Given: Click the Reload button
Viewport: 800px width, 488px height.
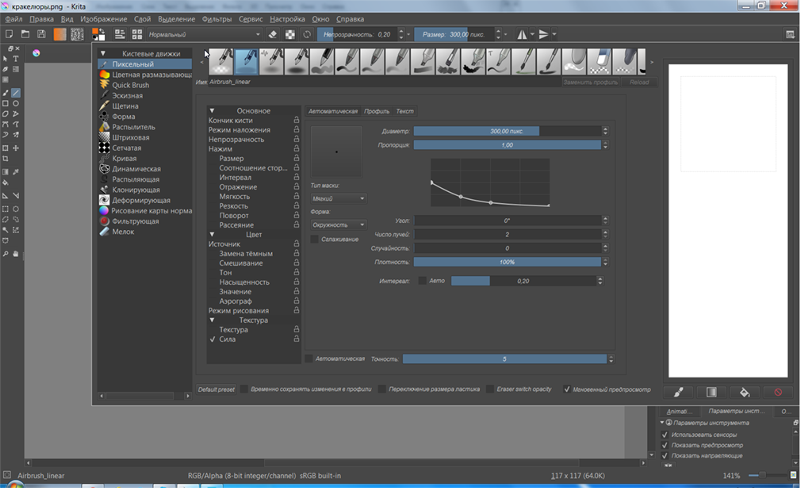Looking at the screenshot, I should point(639,82).
